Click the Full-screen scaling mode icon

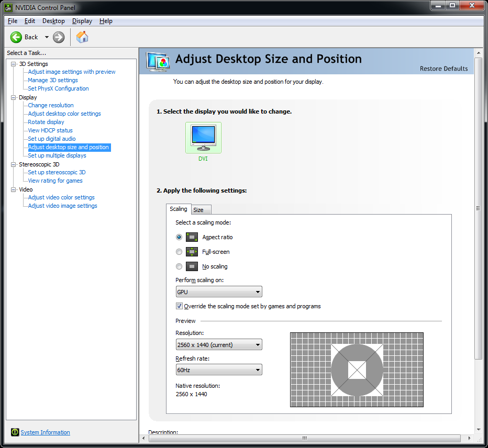click(192, 252)
